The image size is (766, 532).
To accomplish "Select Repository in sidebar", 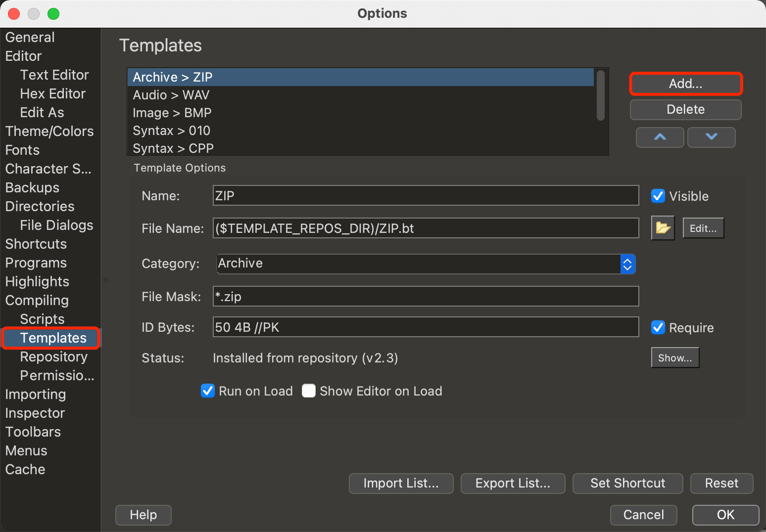I will (53, 356).
